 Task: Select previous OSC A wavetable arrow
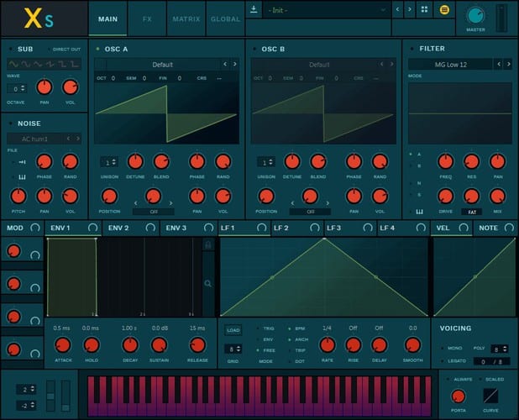click(225, 64)
